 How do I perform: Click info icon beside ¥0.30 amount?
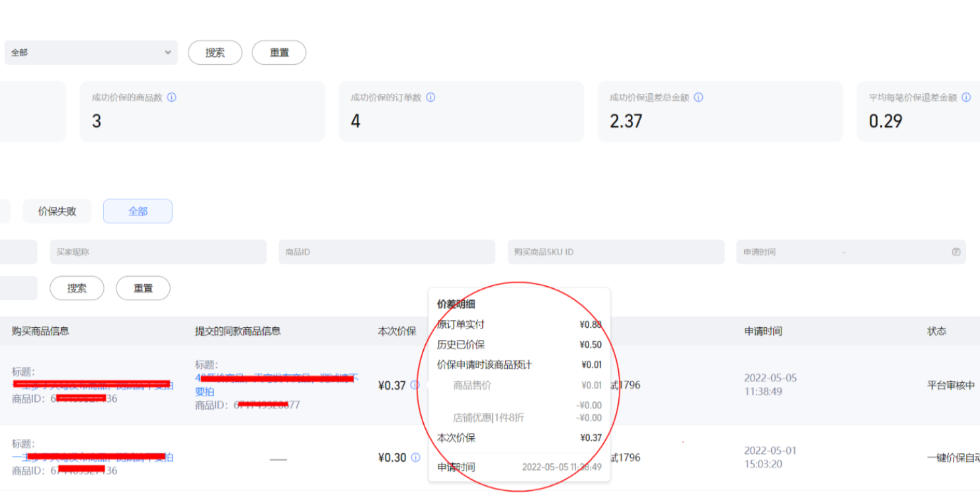pos(415,457)
